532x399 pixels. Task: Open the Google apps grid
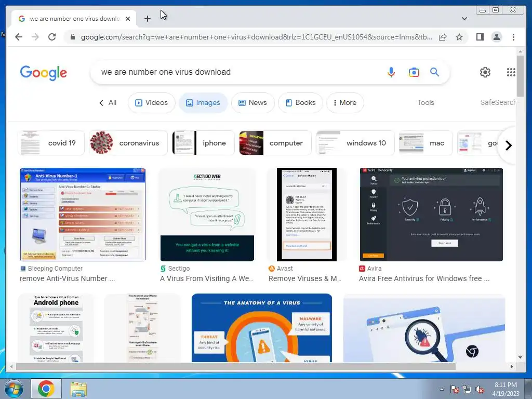point(511,72)
